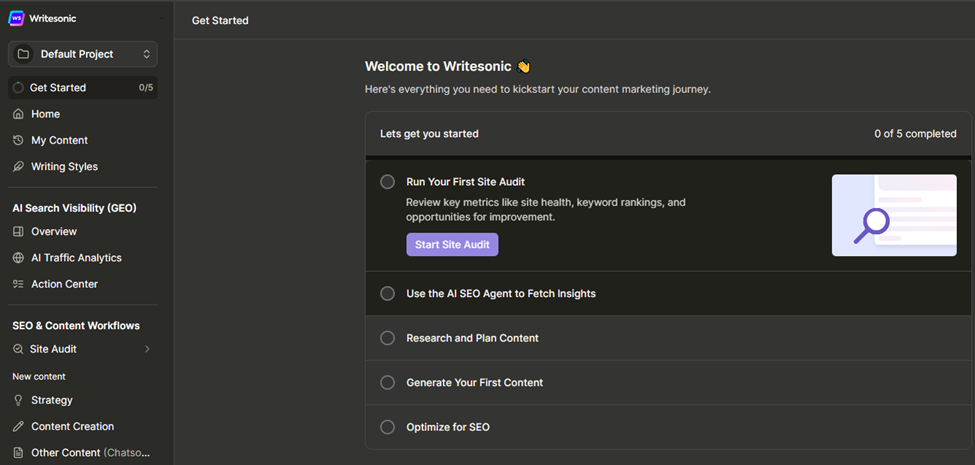Expand the Use the AI SEO Agent step

point(668,293)
